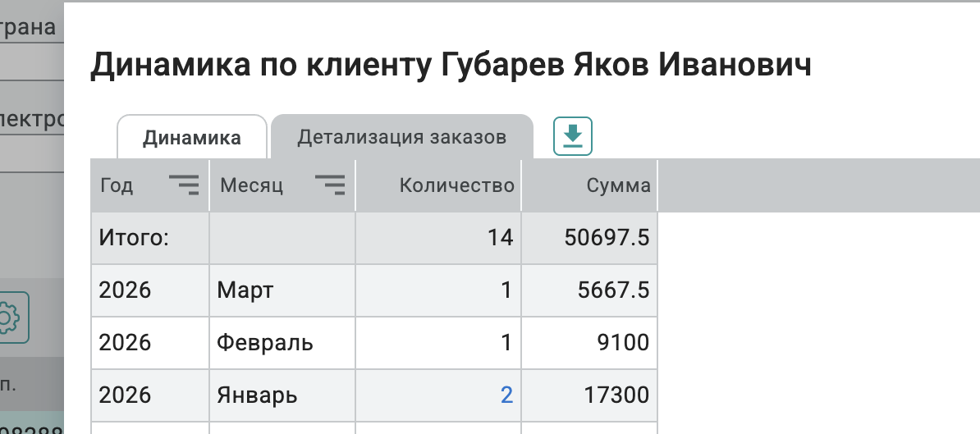Open the filter menu for Год column
This screenshot has width=980, height=434.
coord(184,185)
